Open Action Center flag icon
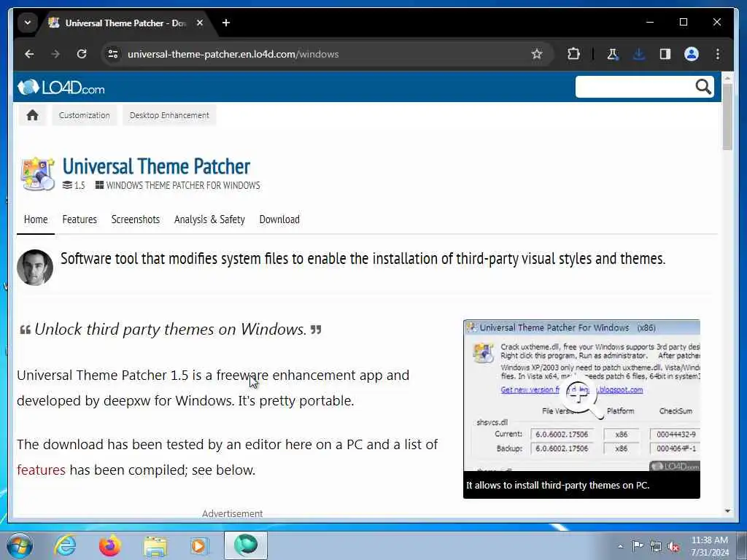The height and width of the screenshot is (560, 747). (638, 546)
